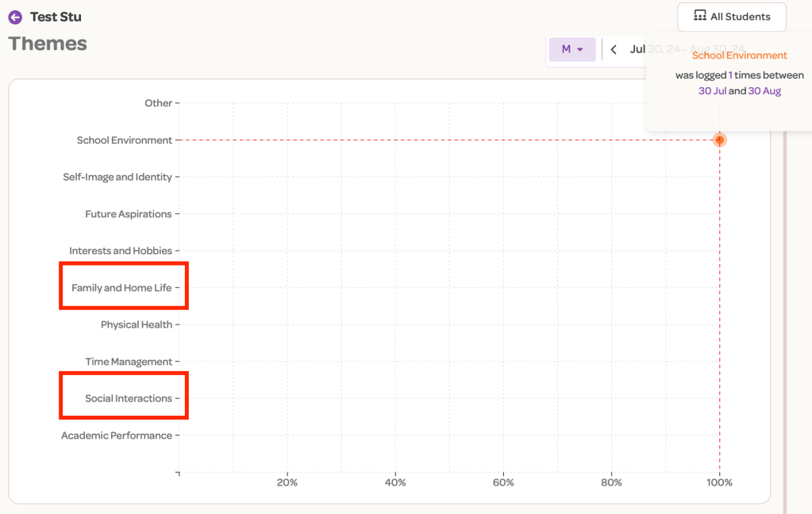Click the 30 Aug date in tooltip

pyautogui.click(x=764, y=91)
